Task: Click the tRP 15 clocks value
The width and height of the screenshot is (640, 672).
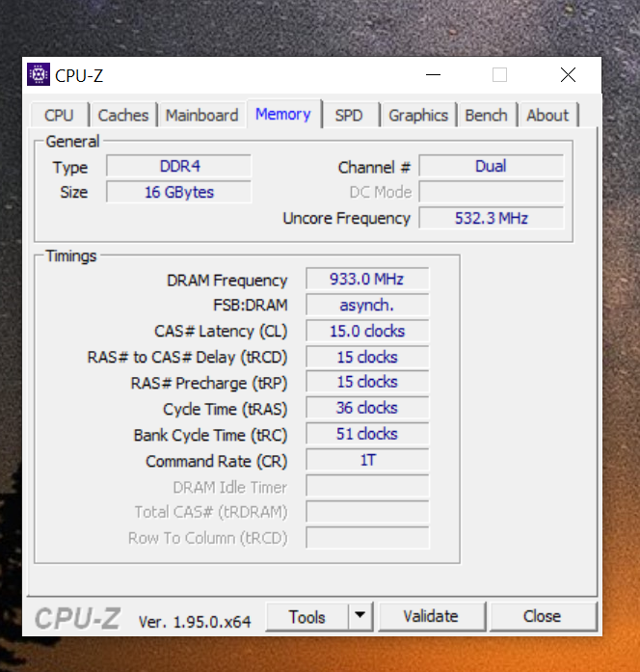Action: click(367, 382)
